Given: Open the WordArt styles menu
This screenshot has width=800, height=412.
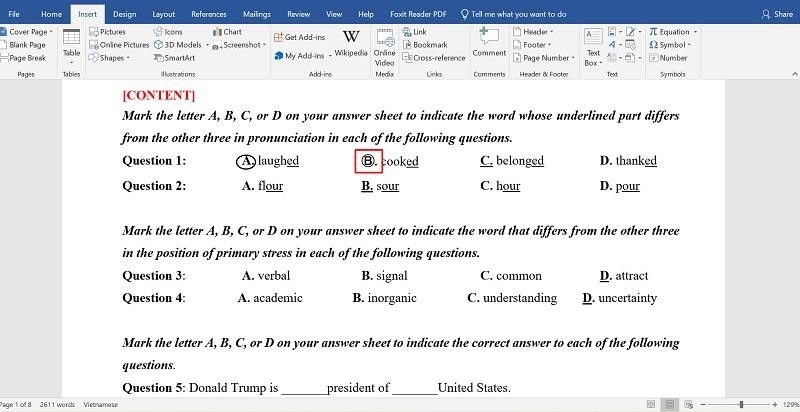Looking at the screenshot, I should (614, 45).
